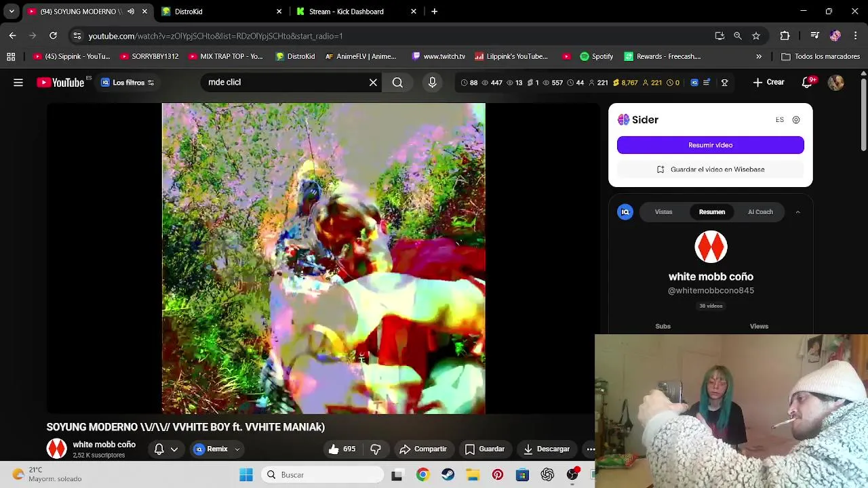Viewport: 868px width, 488px height.
Task: Open white mobb coño channel avatar under video
Action: (56, 449)
